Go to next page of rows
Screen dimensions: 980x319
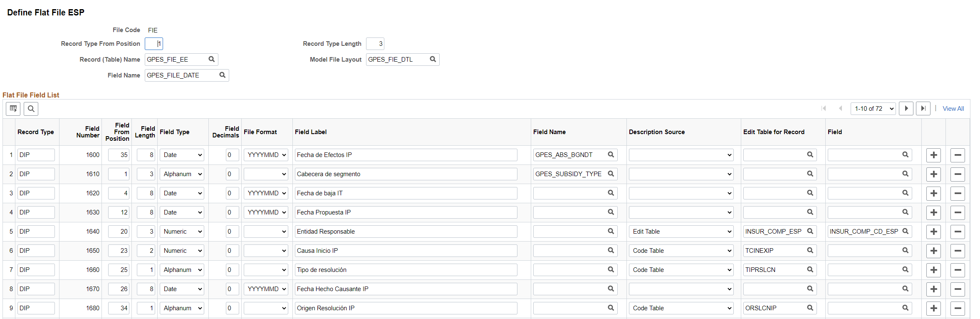coord(906,108)
